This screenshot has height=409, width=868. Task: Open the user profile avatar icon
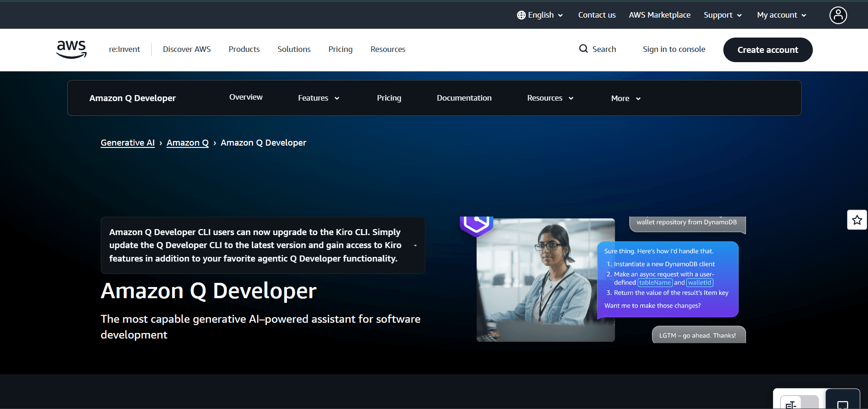[838, 15]
